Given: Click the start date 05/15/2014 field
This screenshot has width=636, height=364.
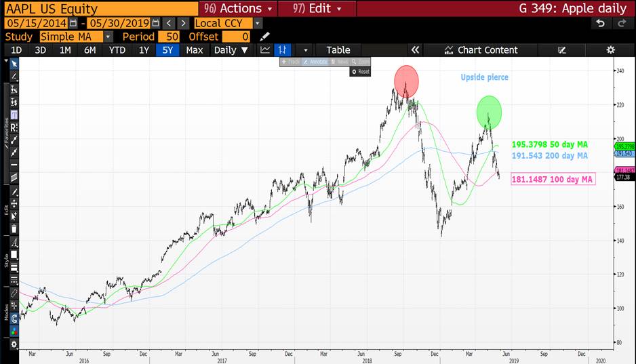Looking at the screenshot, I should click(37, 23).
